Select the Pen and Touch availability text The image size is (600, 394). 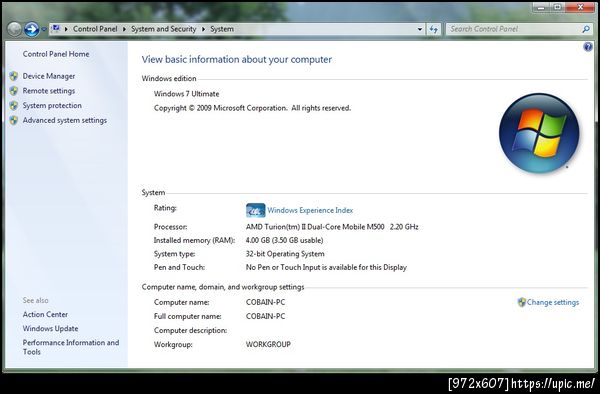point(326,267)
